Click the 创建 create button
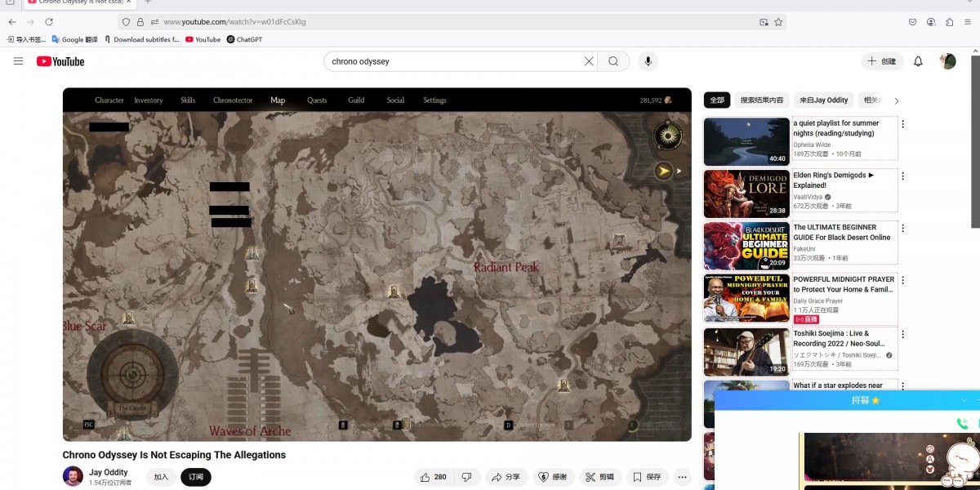Viewport: 980px width, 490px height. pyautogui.click(x=882, y=61)
